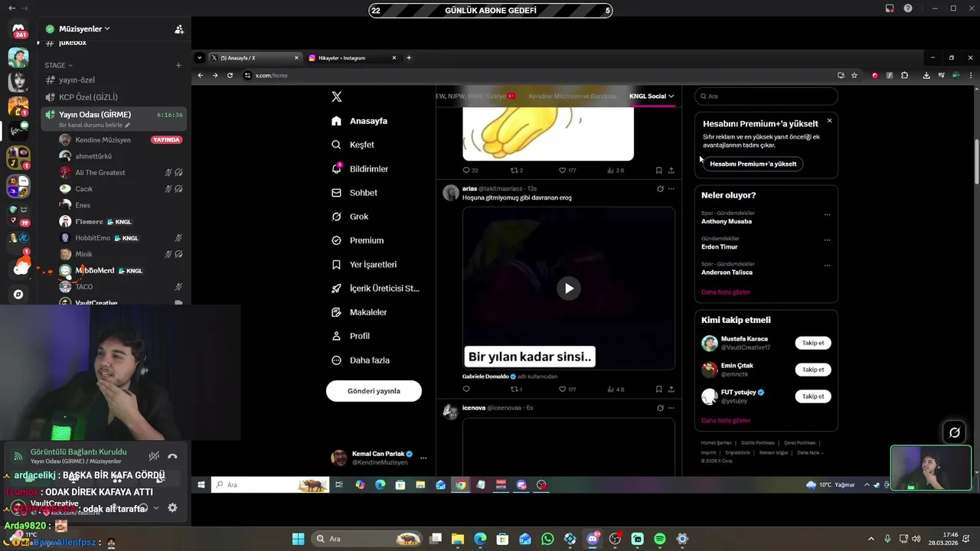Open Chrome extensions puzzle icon
Viewport: 980px width, 551px height.
point(904,75)
